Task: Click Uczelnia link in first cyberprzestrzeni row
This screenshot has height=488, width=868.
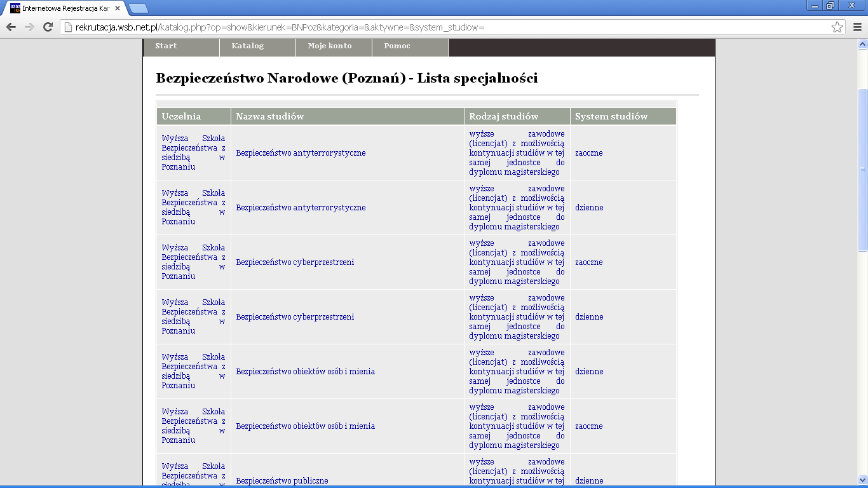Action: coord(193,262)
